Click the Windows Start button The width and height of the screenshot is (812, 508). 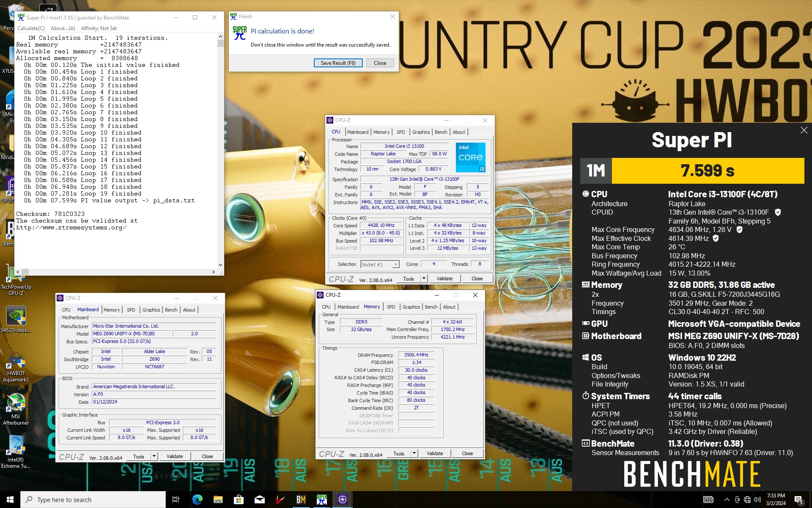tap(10, 500)
